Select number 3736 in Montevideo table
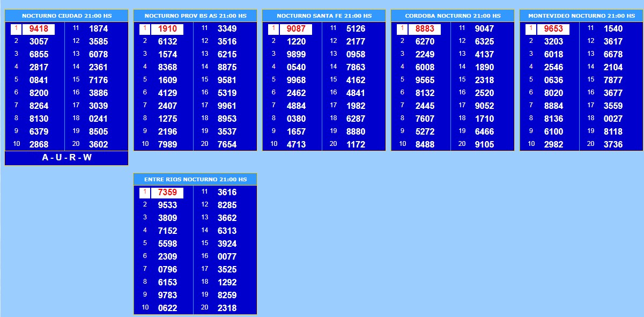The image size is (644, 317). tap(613, 144)
